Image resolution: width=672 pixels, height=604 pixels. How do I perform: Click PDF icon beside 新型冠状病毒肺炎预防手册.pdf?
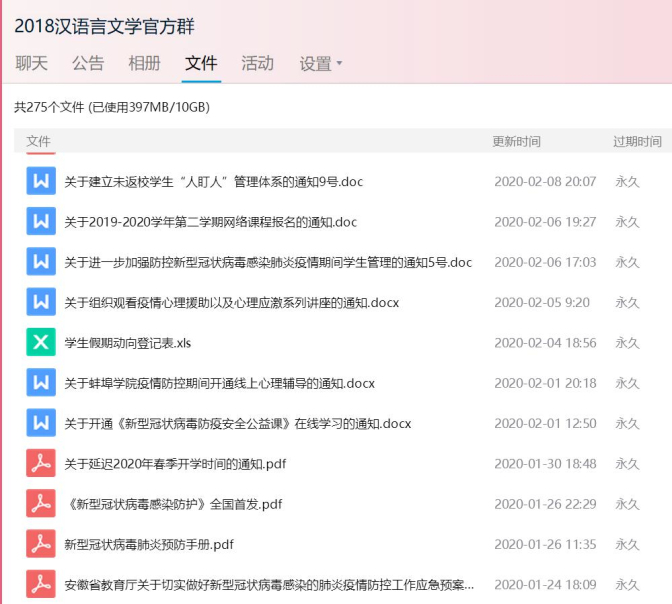[x=41, y=544]
